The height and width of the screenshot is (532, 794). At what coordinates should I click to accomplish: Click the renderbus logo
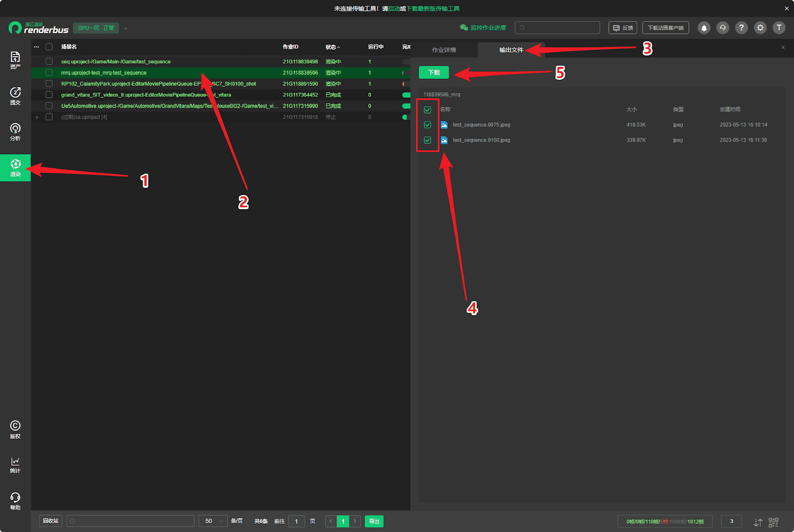tap(39, 28)
